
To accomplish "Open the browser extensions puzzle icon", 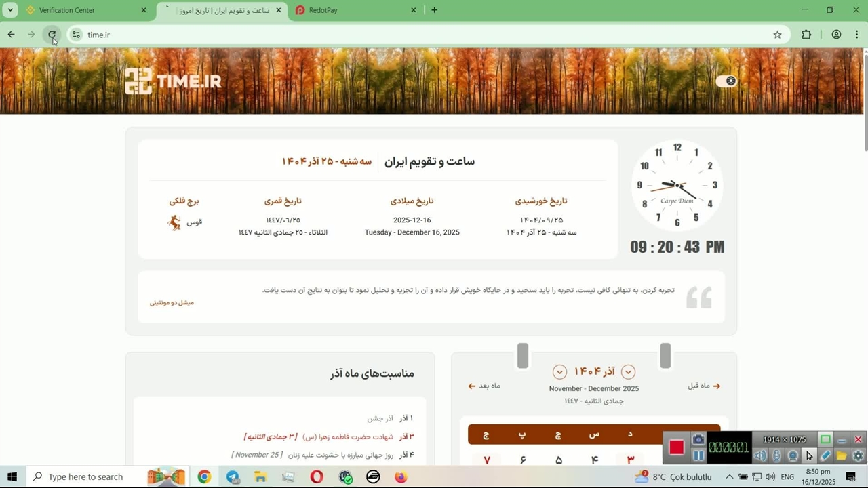I will 806,35.
